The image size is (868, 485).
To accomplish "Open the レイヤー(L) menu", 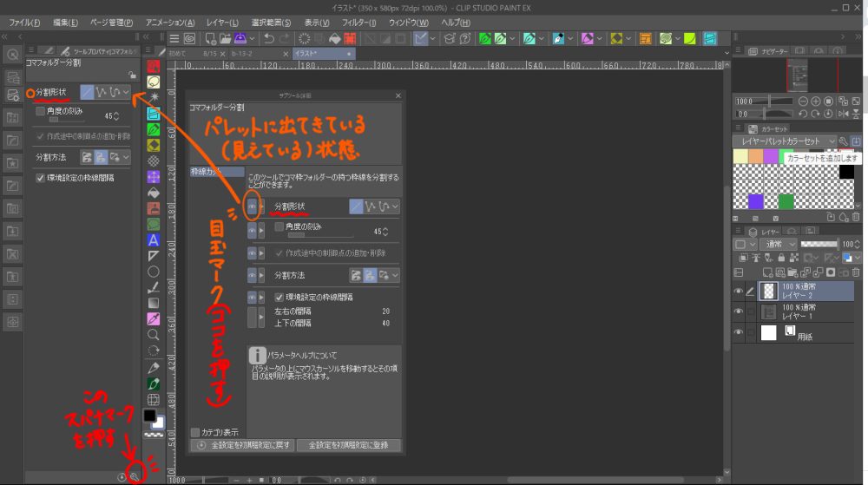I will (x=222, y=23).
